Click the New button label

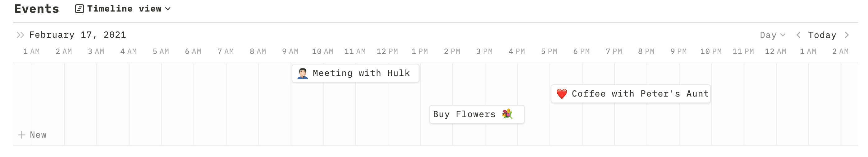[38, 135]
